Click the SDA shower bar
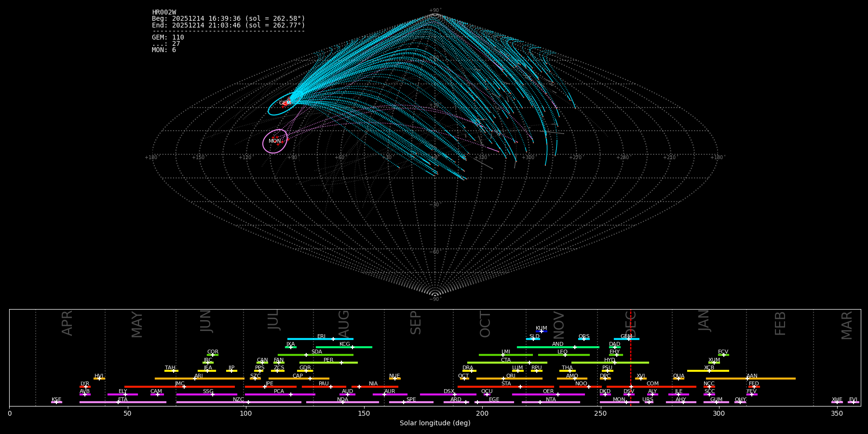Image resolution: width=868 pixels, height=434 pixels. click(315, 355)
